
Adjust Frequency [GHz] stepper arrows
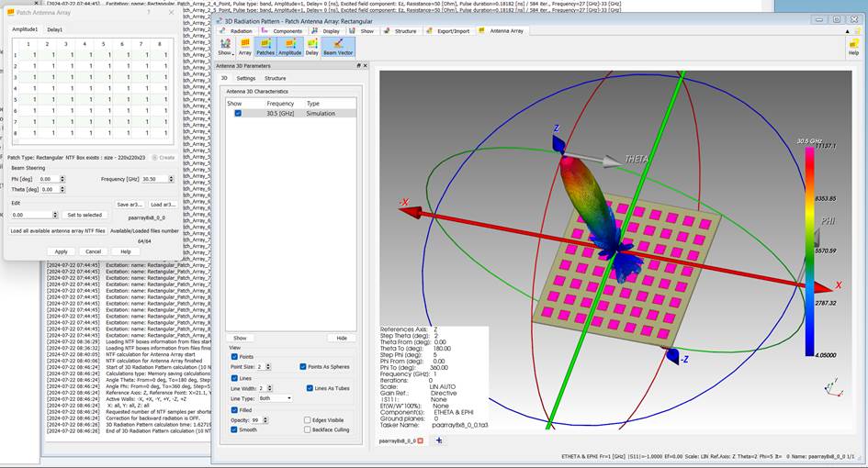[171, 179]
